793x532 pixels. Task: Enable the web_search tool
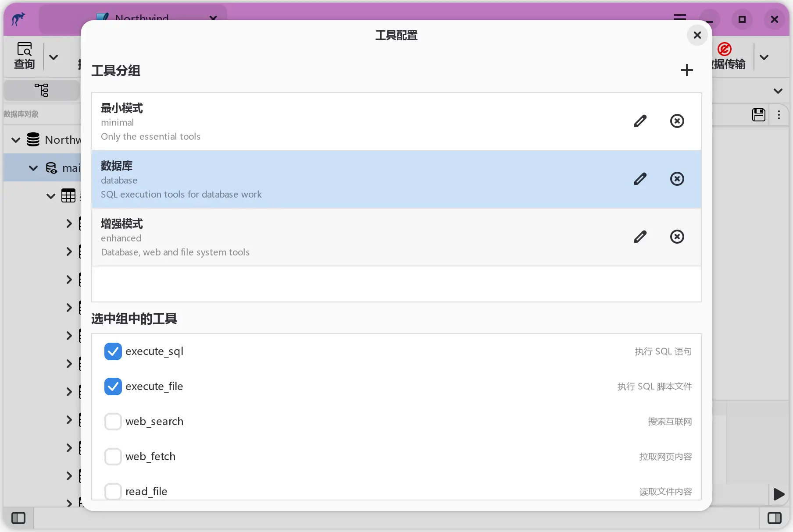pyautogui.click(x=113, y=422)
